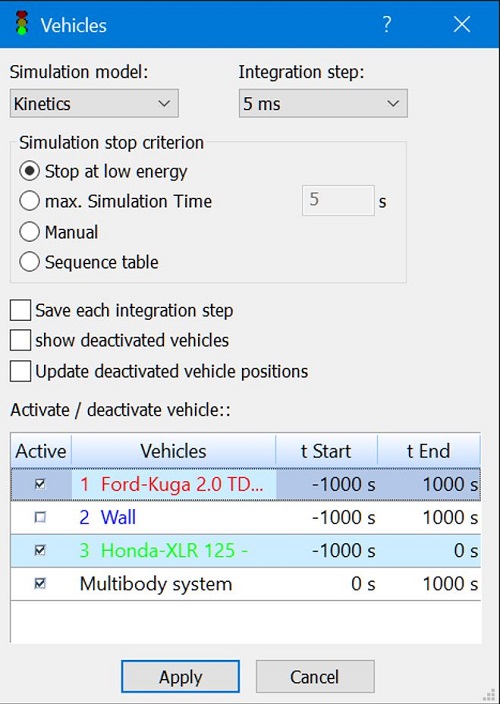Select the Multibody system row
500x704 pixels.
(x=246, y=584)
